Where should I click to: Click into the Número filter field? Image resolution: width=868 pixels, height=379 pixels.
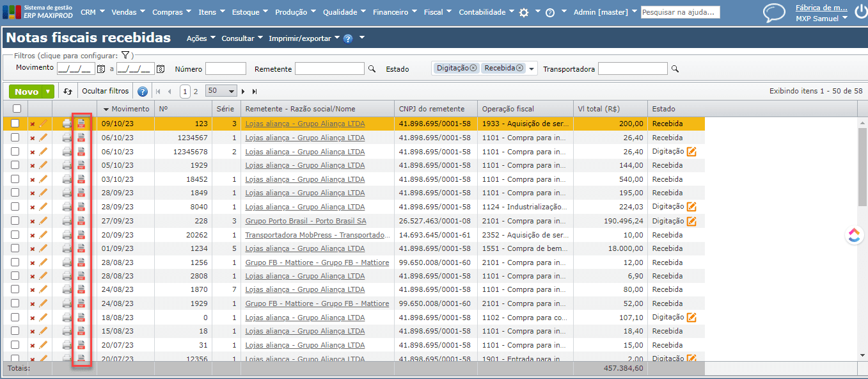click(225, 69)
